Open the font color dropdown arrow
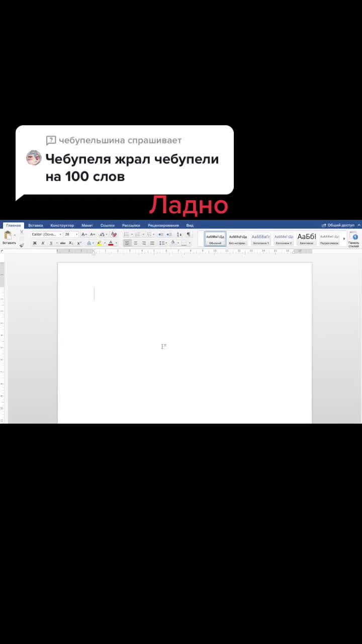This screenshot has width=362, height=644. (x=116, y=243)
